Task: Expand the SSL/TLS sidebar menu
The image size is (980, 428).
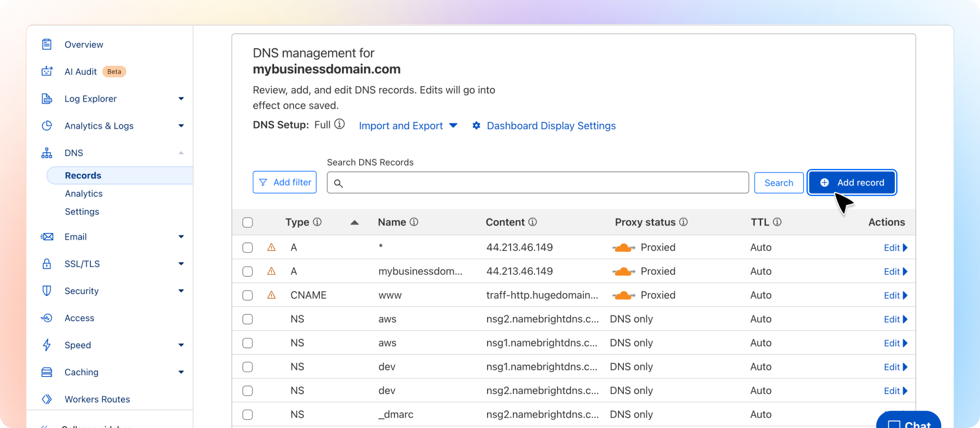Action: (181, 264)
